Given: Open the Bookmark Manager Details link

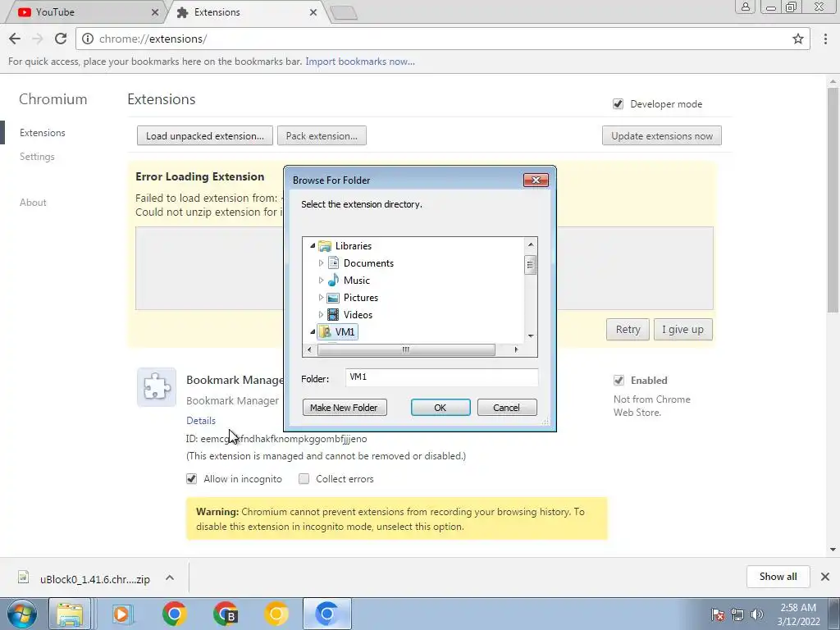Looking at the screenshot, I should coord(201,421).
